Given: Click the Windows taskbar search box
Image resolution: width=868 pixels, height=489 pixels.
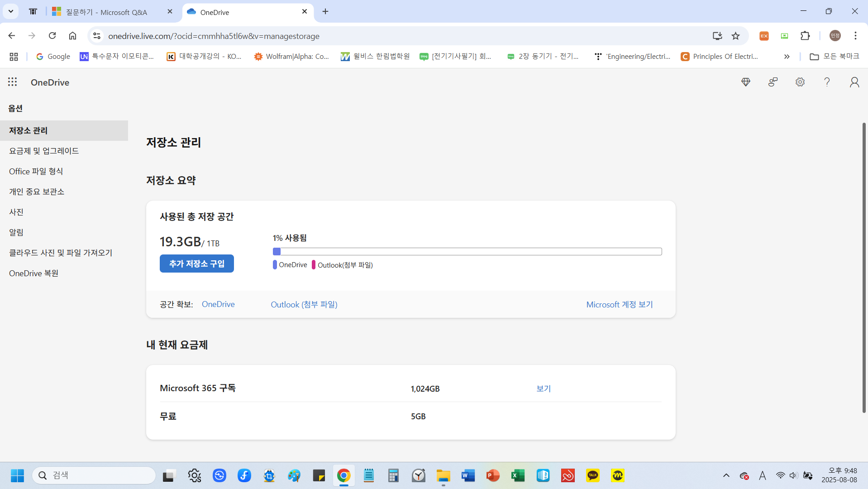Looking at the screenshot, I should (94, 475).
